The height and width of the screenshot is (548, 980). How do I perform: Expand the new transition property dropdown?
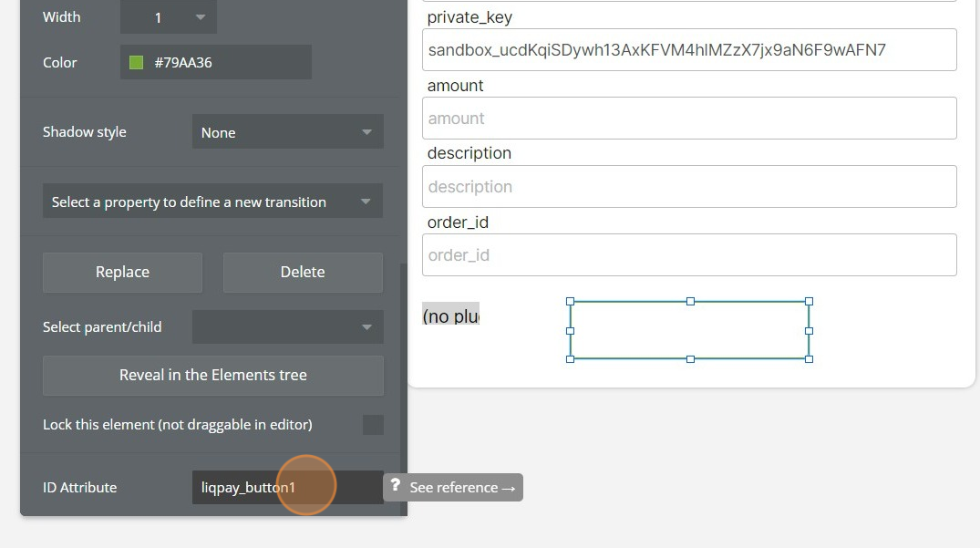coord(212,202)
